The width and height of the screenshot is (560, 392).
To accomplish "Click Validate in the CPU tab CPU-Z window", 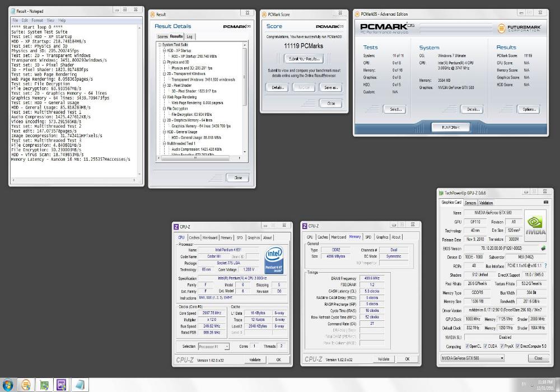I will [x=255, y=360].
